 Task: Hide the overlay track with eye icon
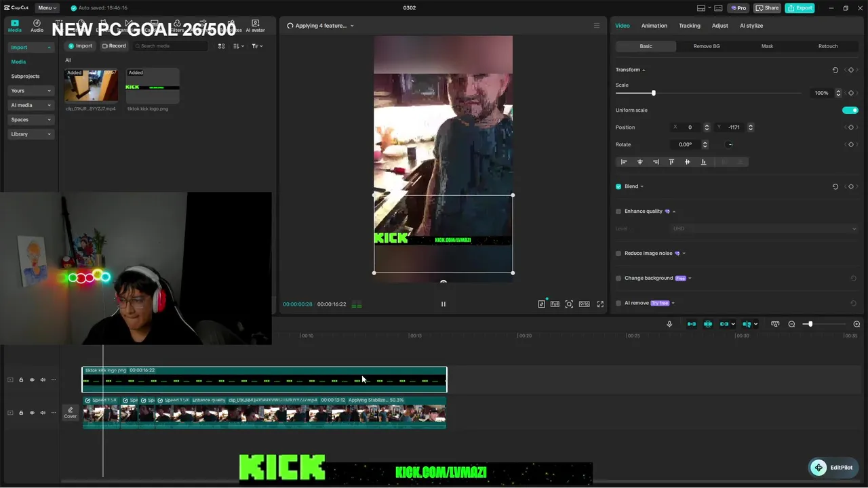coord(32,380)
